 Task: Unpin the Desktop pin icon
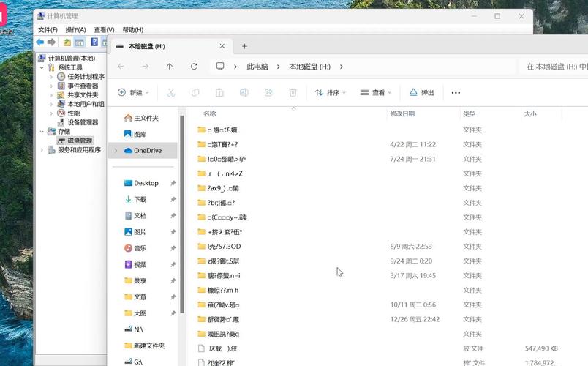pos(173,183)
